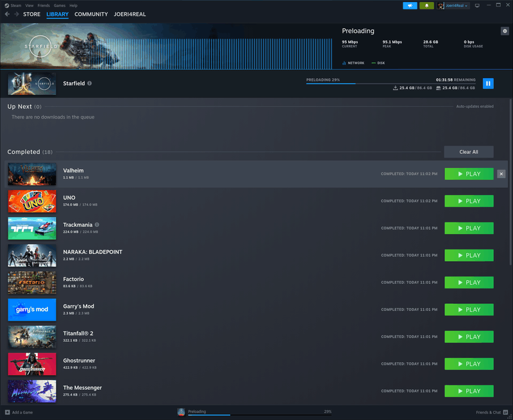Image resolution: width=513 pixels, height=420 pixels.
Task: Go back with the left arrow
Action: point(7,14)
